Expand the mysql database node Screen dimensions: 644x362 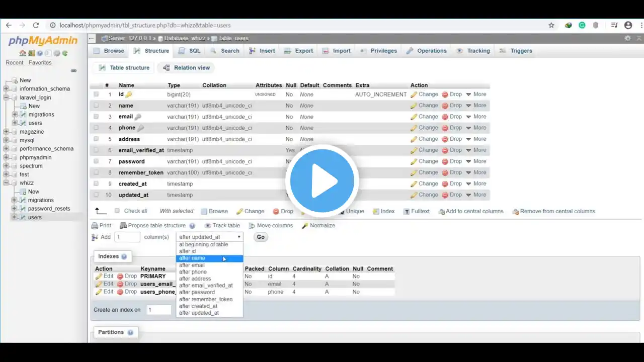pyautogui.click(x=6, y=140)
